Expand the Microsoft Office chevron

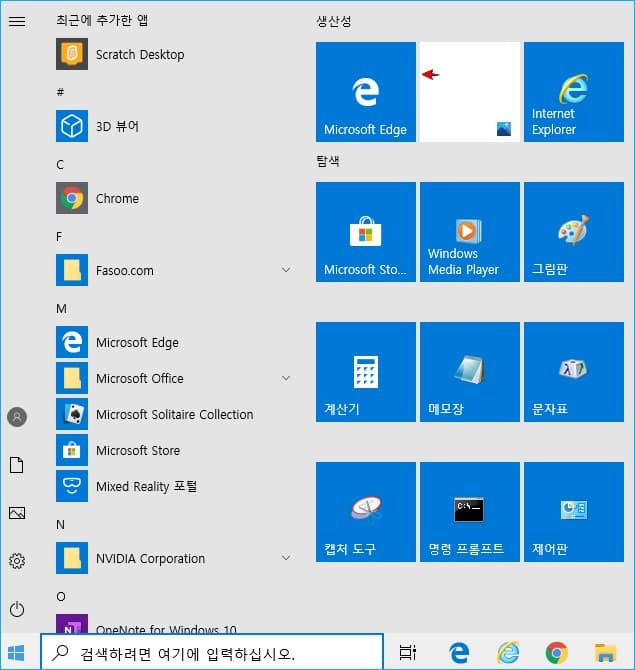click(286, 378)
